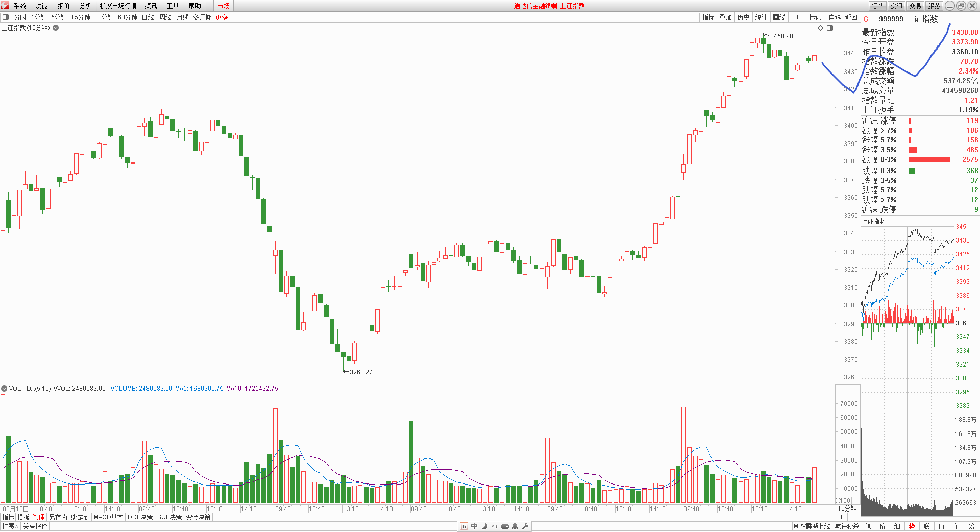The width and height of the screenshot is (980, 532).
Task: Toggle the side panel icon above the chart
Action: pyautogui.click(x=830, y=28)
